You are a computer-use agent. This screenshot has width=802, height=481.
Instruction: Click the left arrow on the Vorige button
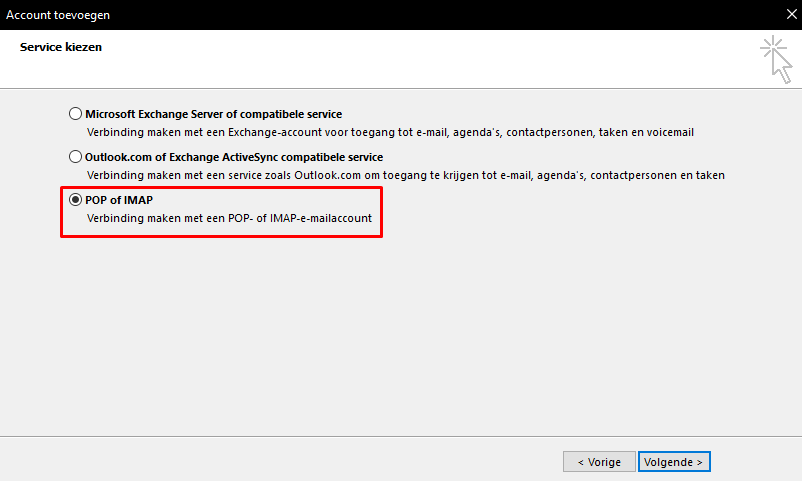[580, 462]
